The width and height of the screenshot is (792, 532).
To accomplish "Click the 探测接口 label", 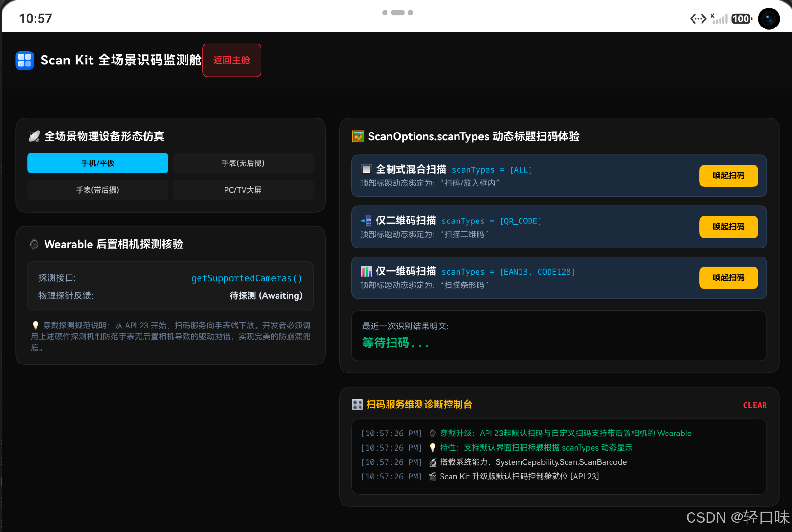I will [x=57, y=278].
